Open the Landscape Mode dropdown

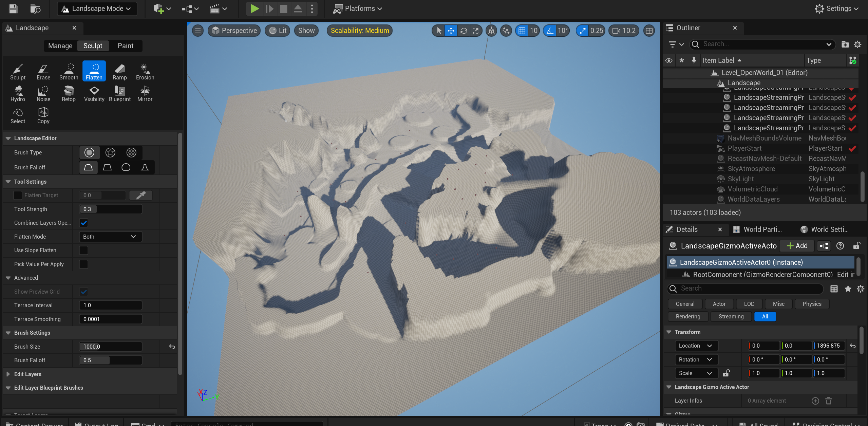97,8
